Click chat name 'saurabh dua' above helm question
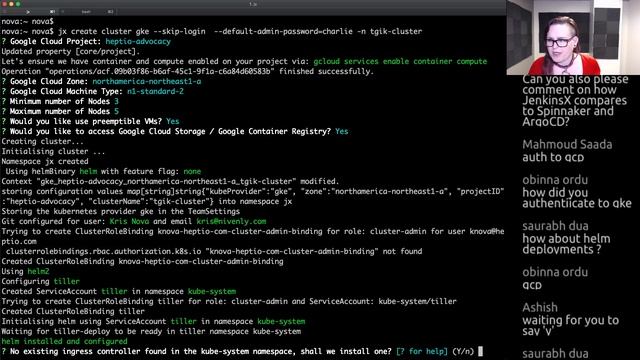 coord(555,226)
